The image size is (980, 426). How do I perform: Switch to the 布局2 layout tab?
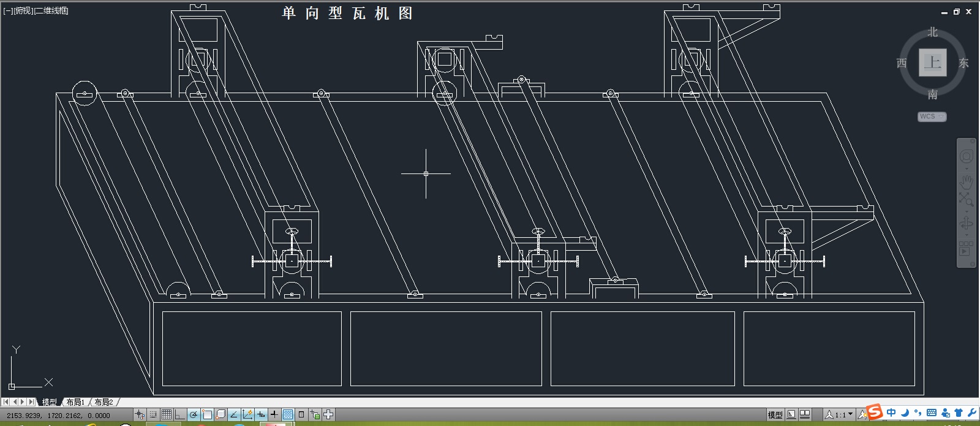pos(104,402)
